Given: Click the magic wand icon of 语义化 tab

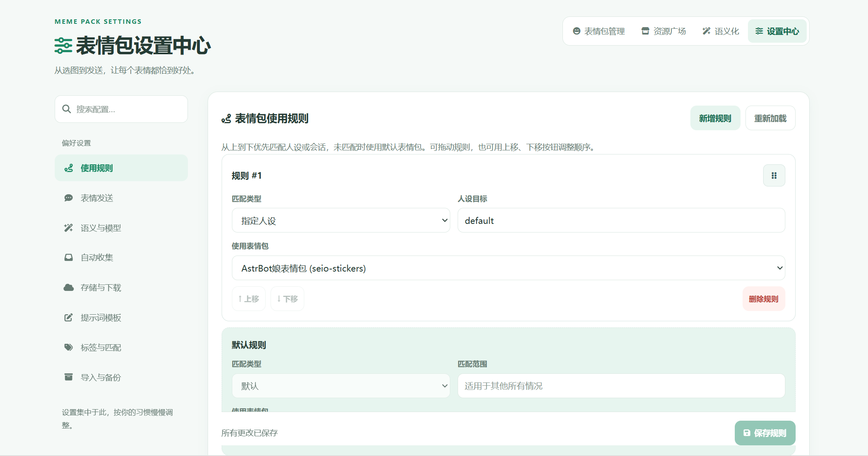Looking at the screenshot, I should pyautogui.click(x=706, y=31).
